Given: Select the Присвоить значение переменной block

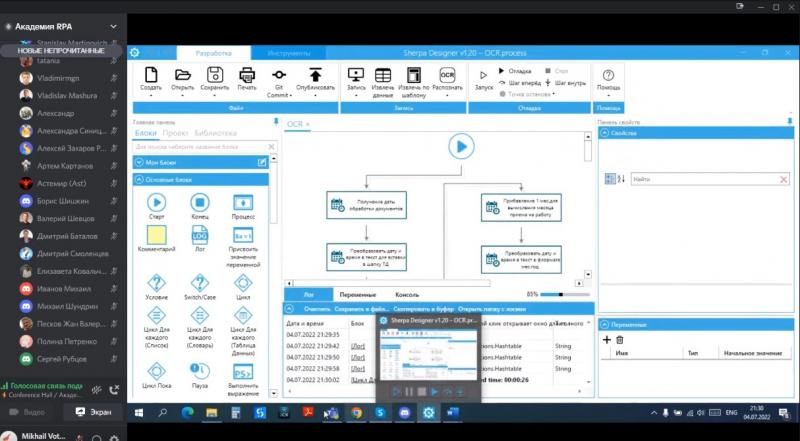Looking at the screenshot, I should point(243,235).
